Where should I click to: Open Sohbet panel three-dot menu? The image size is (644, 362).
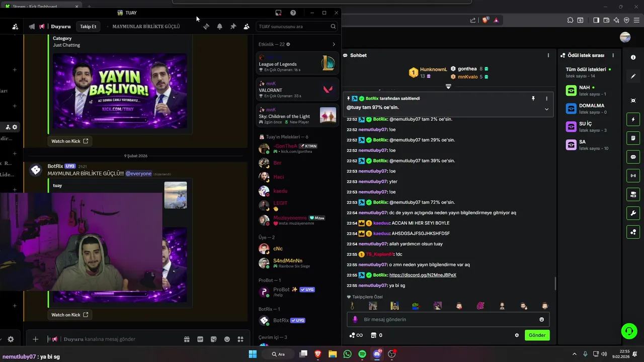click(x=549, y=55)
